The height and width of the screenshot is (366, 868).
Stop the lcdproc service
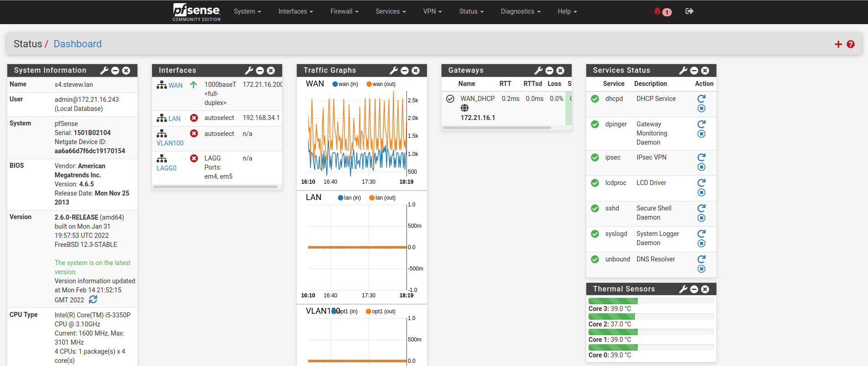point(701,192)
